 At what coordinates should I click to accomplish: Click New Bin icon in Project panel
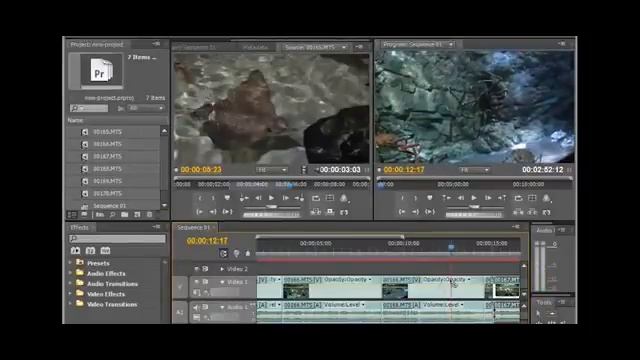tap(124, 215)
